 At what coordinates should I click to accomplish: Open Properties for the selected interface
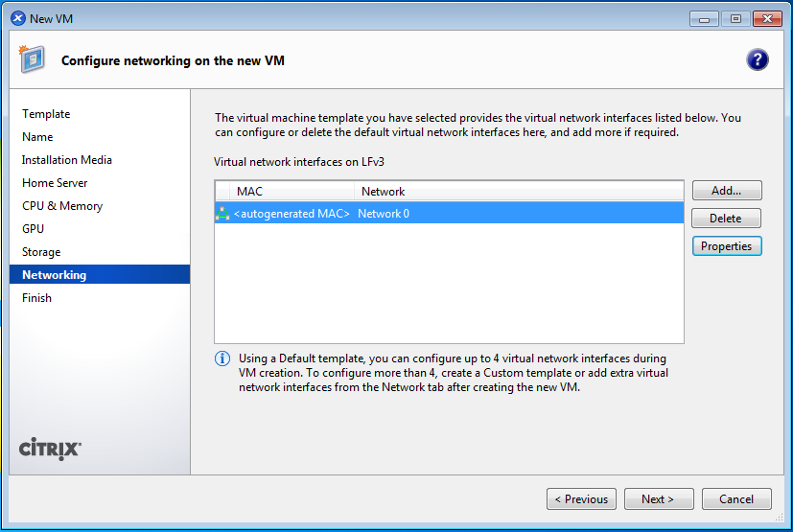(x=726, y=246)
